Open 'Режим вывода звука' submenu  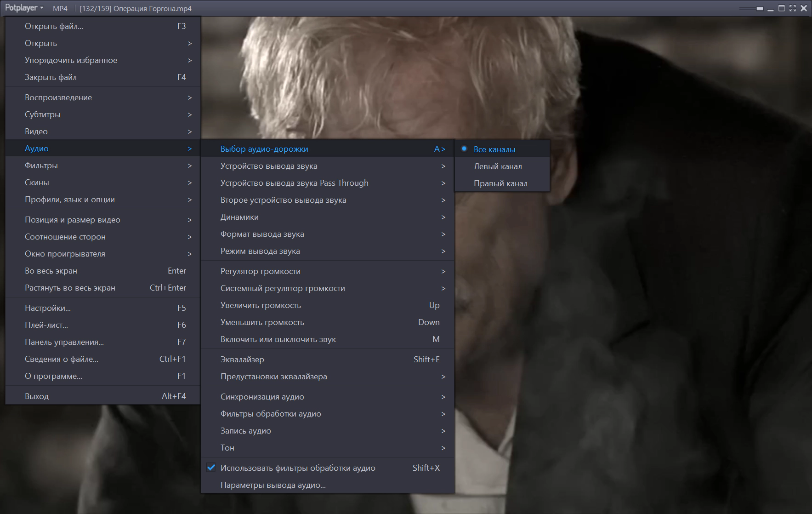click(328, 251)
